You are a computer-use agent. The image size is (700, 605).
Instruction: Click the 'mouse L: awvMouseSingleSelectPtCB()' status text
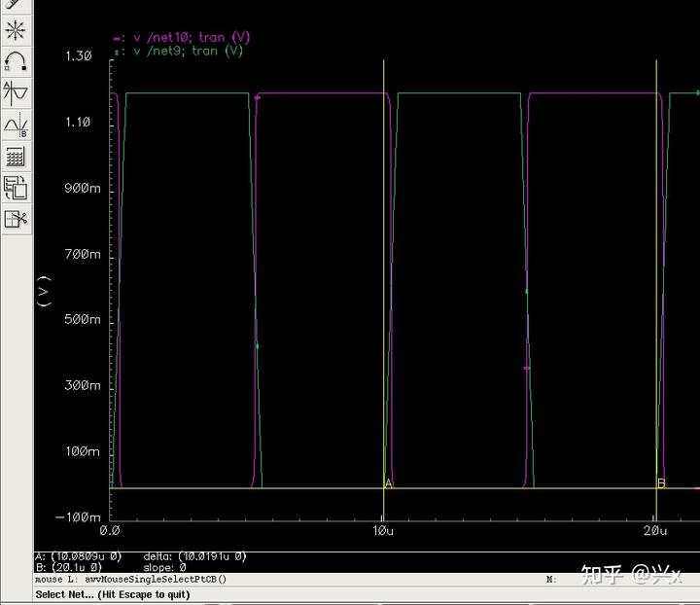tap(131, 580)
